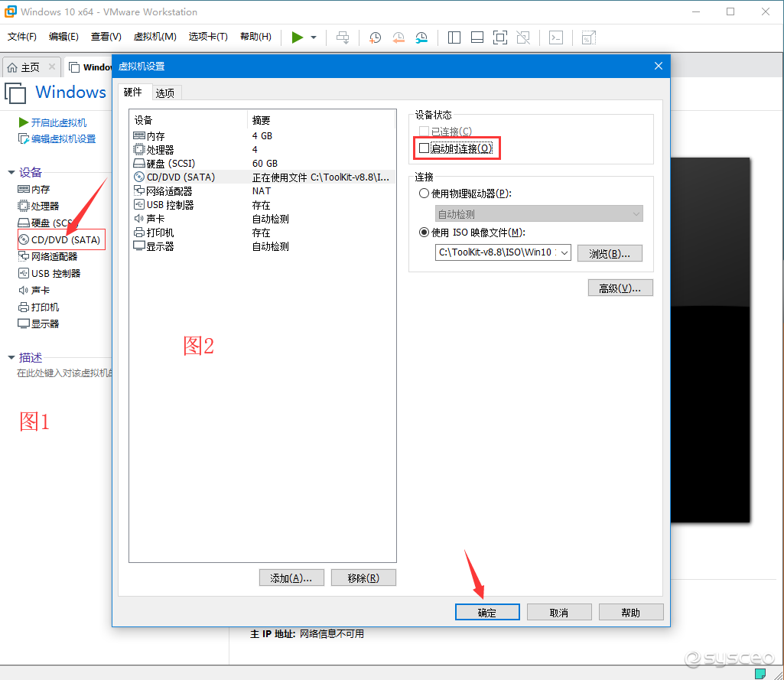Toggle the thumbnail bar icon in the toolbar
784x680 pixels.
point(477,37)
